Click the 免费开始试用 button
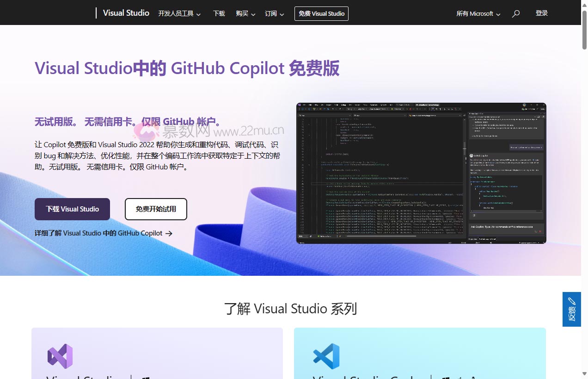The height and width of the screenshot is (379, 588). (x=156, y=209)
